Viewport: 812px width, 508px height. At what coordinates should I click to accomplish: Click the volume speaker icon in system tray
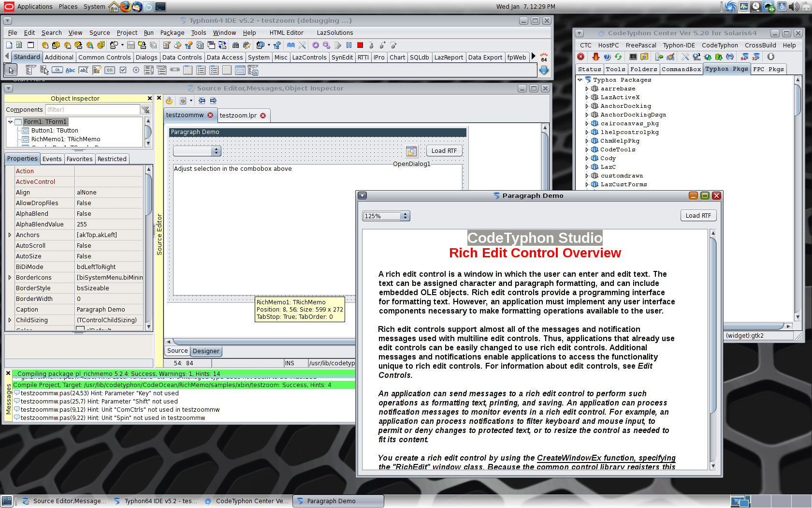point(793,7)
